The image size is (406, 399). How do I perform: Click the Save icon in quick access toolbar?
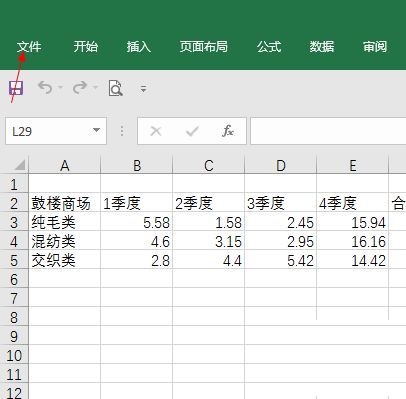(16, 88)
